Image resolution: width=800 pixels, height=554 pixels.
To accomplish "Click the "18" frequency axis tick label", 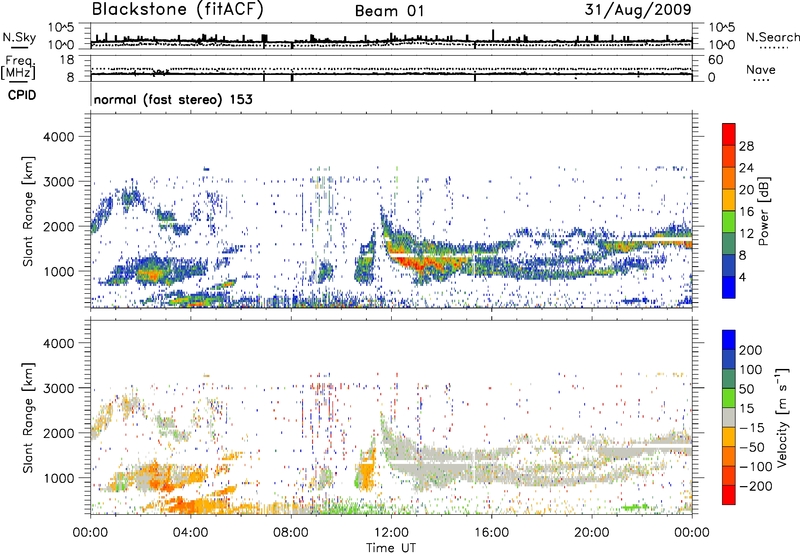I will point(67,60).
